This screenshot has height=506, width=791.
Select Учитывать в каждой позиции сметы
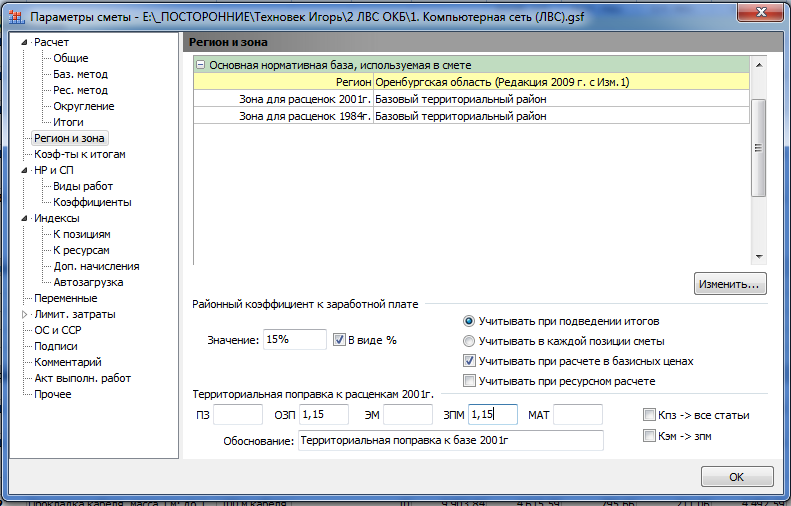pyautogui.click(x=469, y=342)
